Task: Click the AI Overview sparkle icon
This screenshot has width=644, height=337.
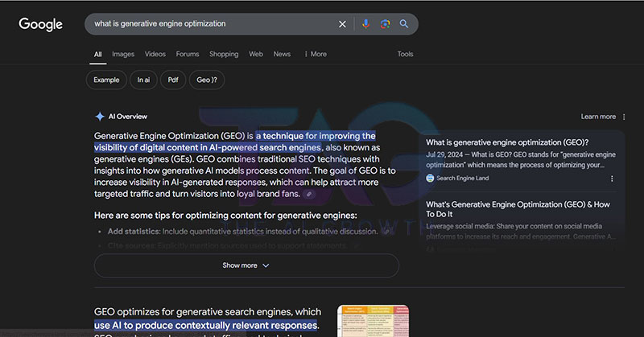Action: [x=99, y=117]
